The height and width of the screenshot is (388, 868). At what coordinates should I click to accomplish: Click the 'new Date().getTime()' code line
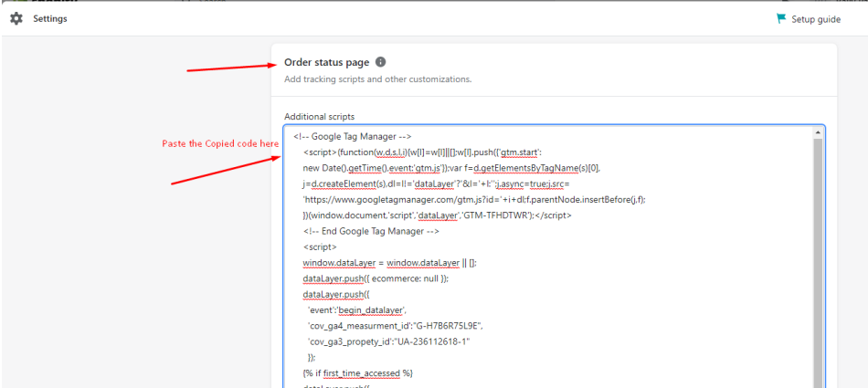[x=451, y=168]
